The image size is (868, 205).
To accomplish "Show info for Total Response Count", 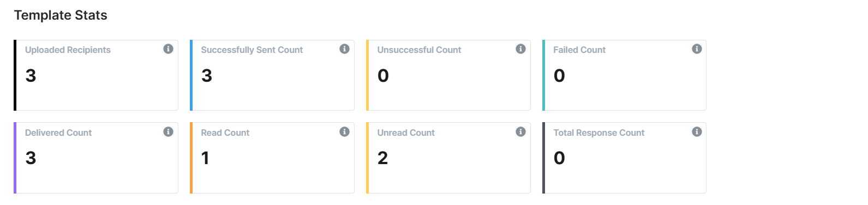I will [697, 132].
